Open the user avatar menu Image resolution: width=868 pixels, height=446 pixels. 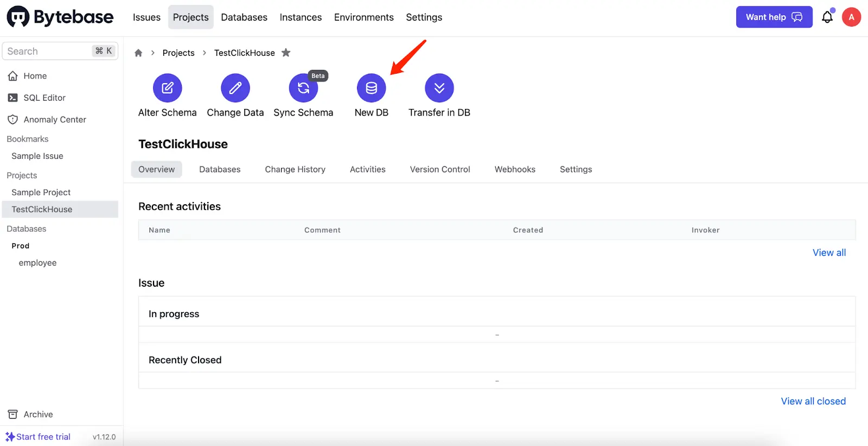tap(851, 17)
